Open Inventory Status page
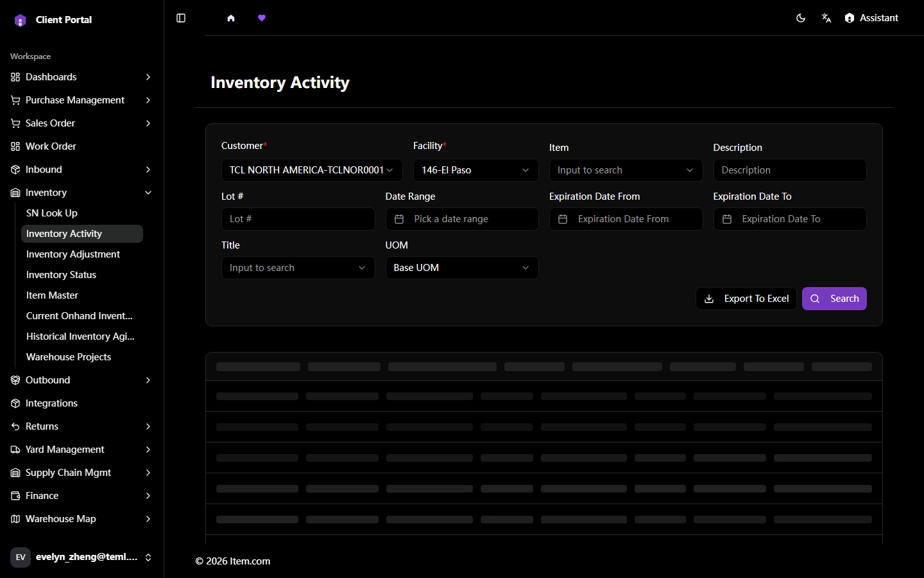The width and height of the screenshot is (924, 578). point(82,275)
